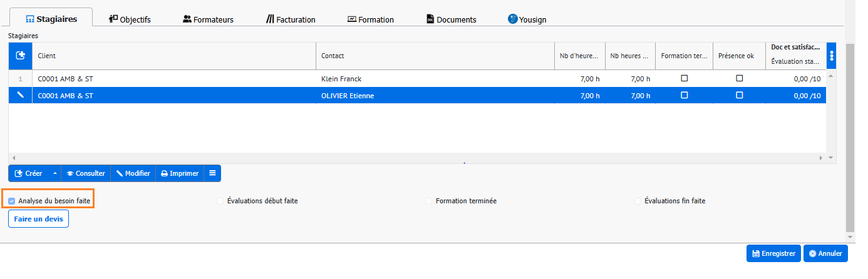
Task: Expand the arrow next to Créer
Action: 54,173
